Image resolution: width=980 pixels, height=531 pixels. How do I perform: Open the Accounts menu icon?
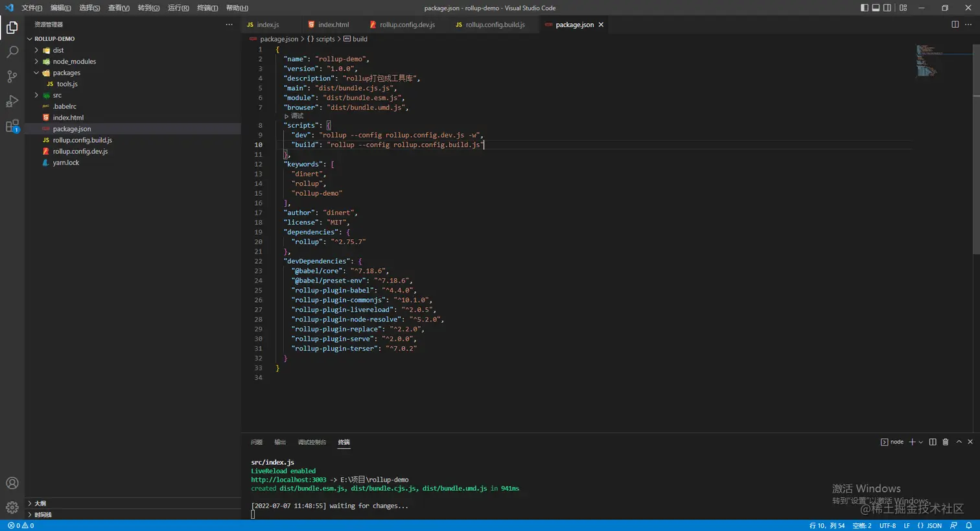[12, 483]
